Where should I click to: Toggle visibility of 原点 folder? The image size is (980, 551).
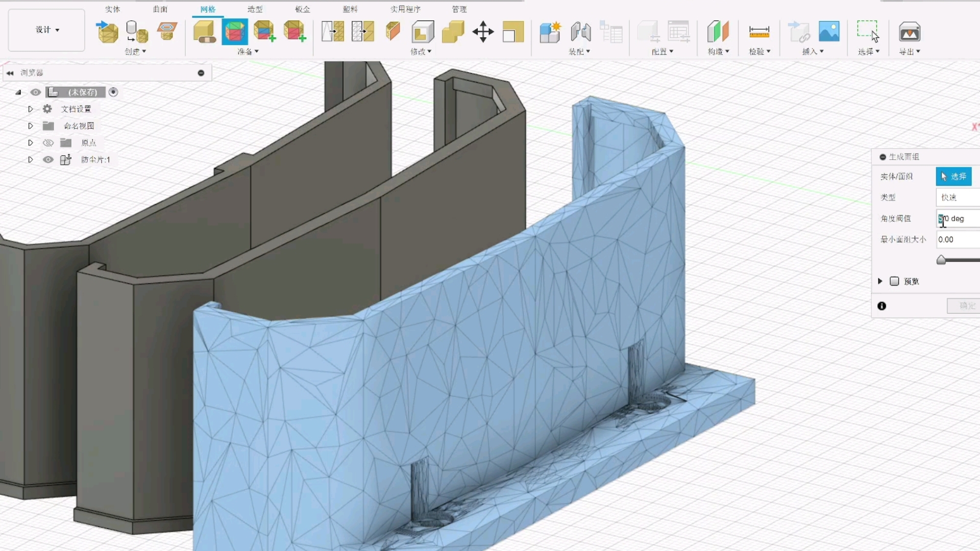point(48,143)
